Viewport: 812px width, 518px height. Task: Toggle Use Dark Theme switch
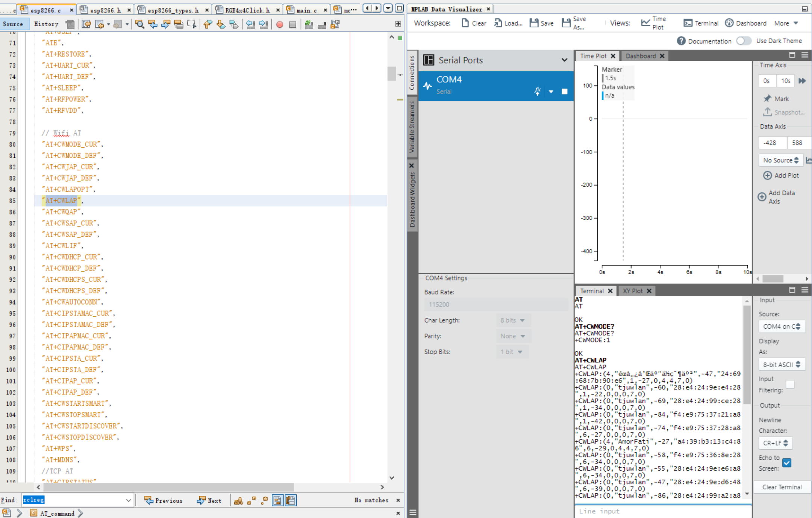pyautogui.click(x=744, y=41)
